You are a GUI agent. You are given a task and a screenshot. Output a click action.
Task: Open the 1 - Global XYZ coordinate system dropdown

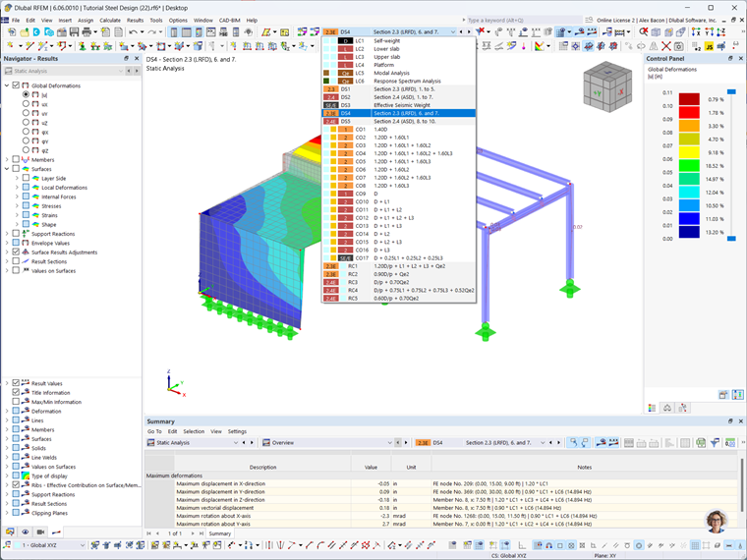tap(51, 545)
